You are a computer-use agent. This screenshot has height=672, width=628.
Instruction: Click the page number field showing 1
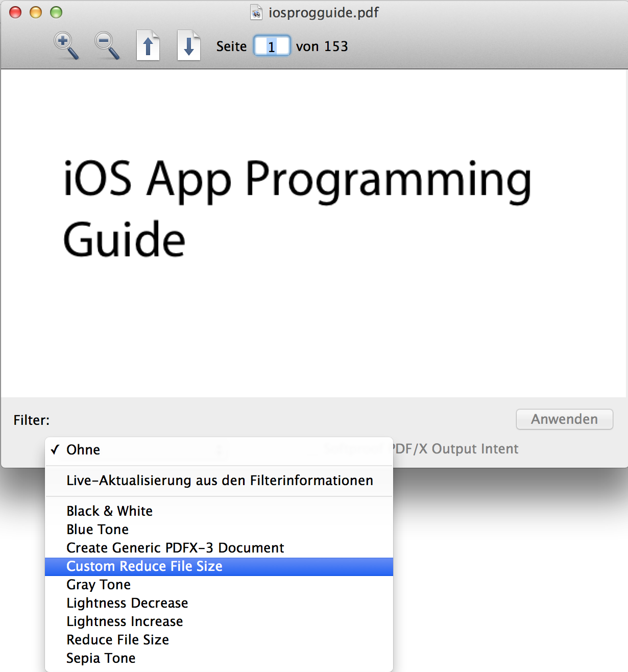click(x=272, y=46)
